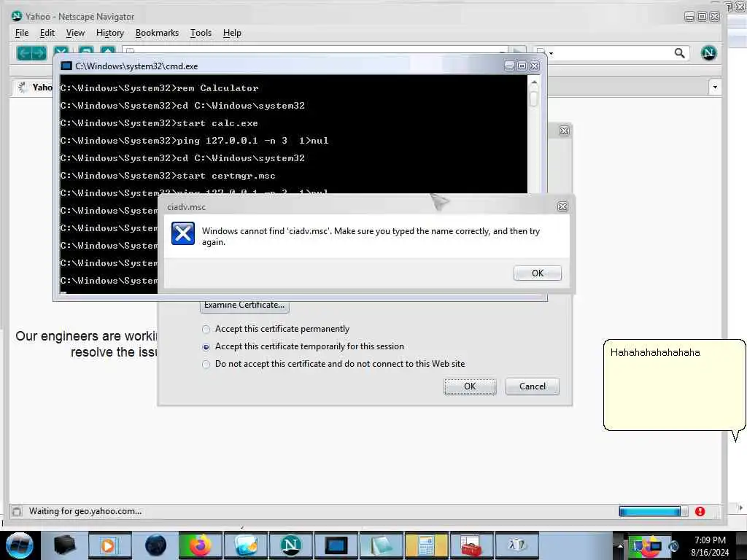Close the certificate dialog behind cmd
The image size is (747, 560).
pyautogui.click(x=564, y=131)
